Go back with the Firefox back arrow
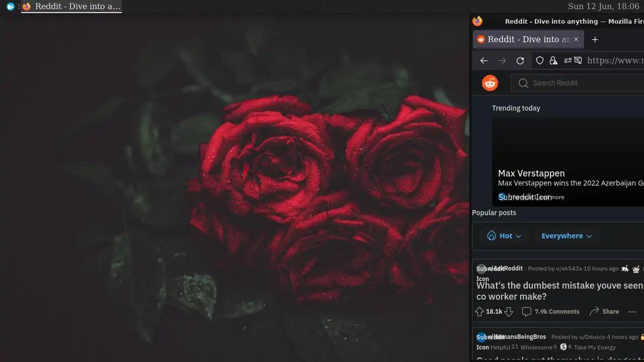 (484, 61)
